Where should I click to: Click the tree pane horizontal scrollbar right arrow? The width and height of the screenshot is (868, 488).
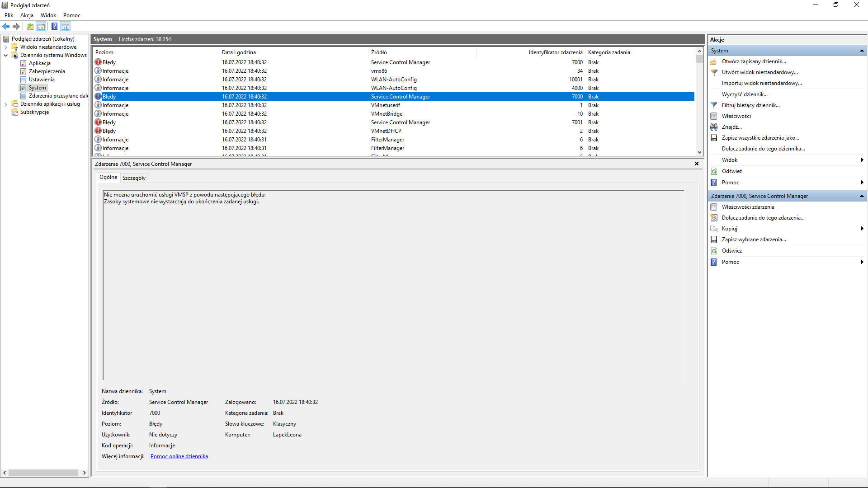(84, 473)
